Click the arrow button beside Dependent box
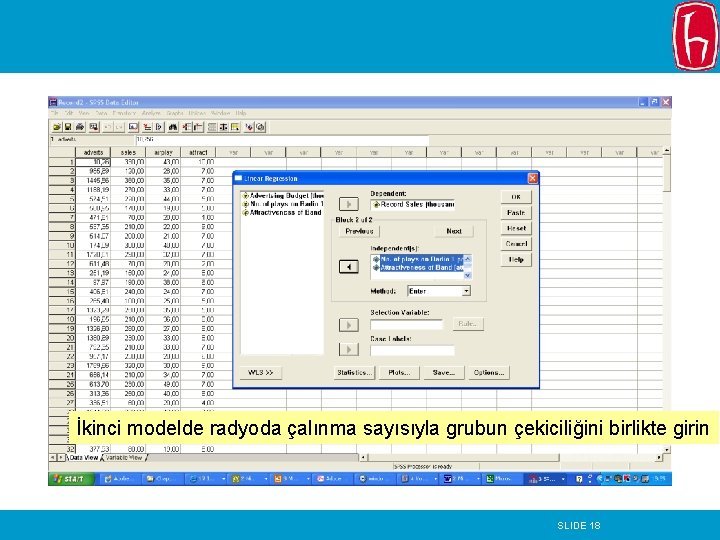This screenshot has width=720, height=540. 349,204
